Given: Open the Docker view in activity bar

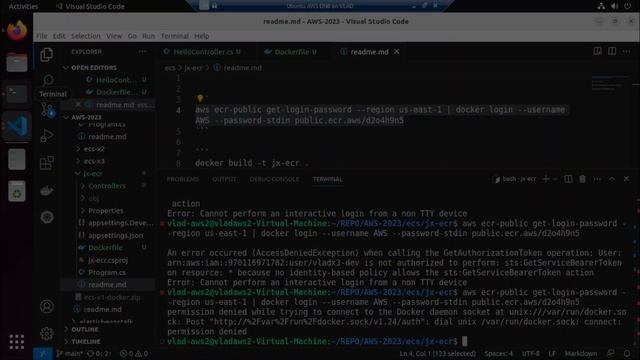Looking at the screenshot, I should (x=47, y=191).
